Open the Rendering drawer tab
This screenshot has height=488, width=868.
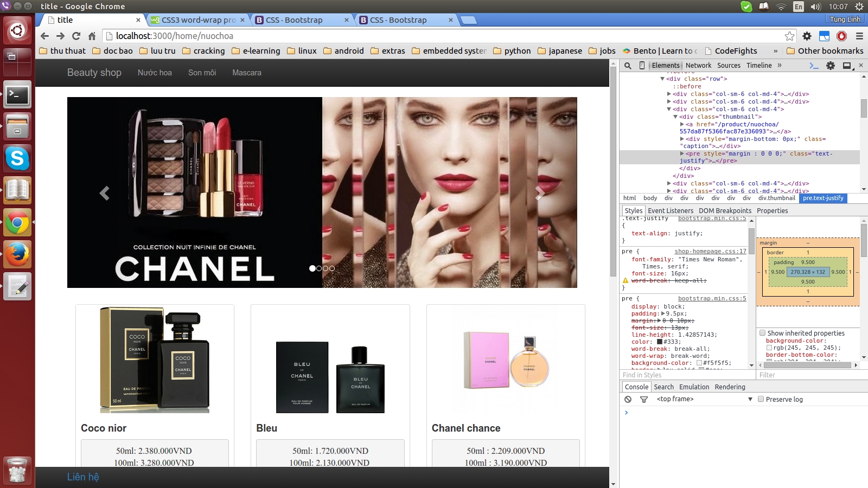730,387
